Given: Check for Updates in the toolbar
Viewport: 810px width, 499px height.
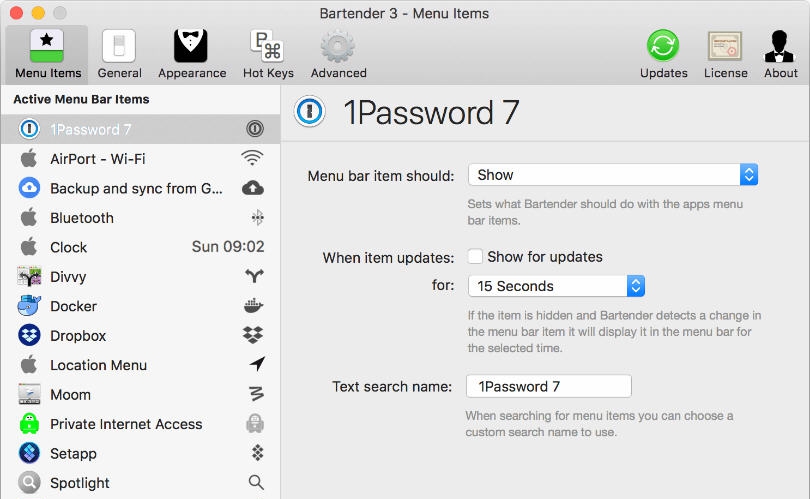Looking at the screenshot, I should pos(663,55).
